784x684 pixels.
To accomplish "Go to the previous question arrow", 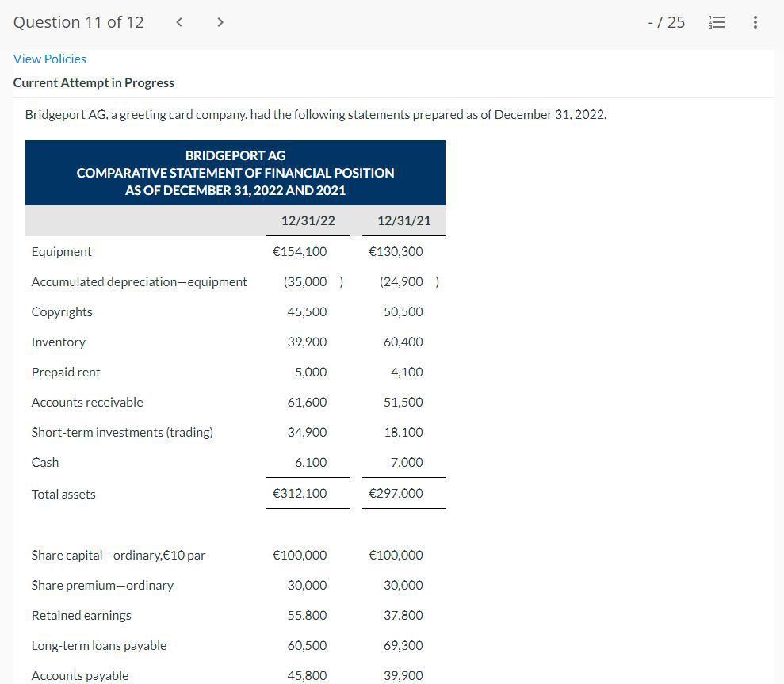I will tap(179, 22).
